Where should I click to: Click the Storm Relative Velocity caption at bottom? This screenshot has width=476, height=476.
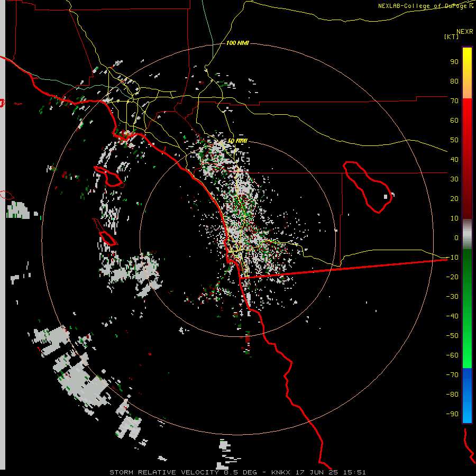tap(237, 472)
